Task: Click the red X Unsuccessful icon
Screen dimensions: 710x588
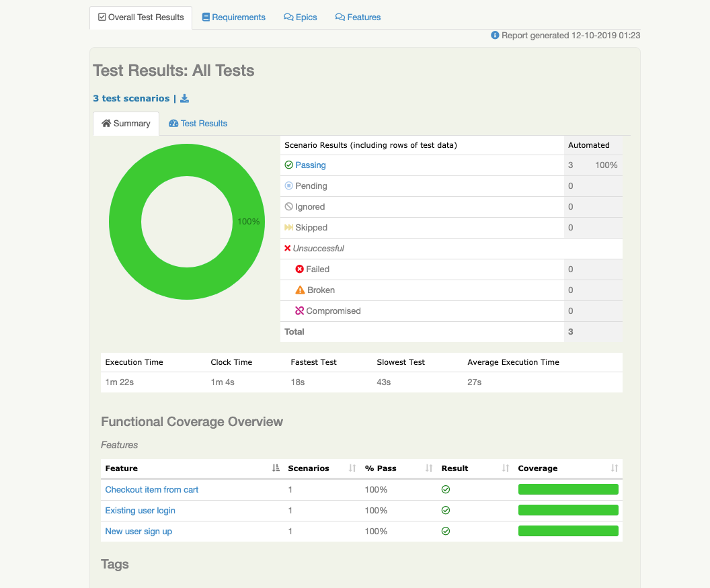Action: tap(288, 249)
